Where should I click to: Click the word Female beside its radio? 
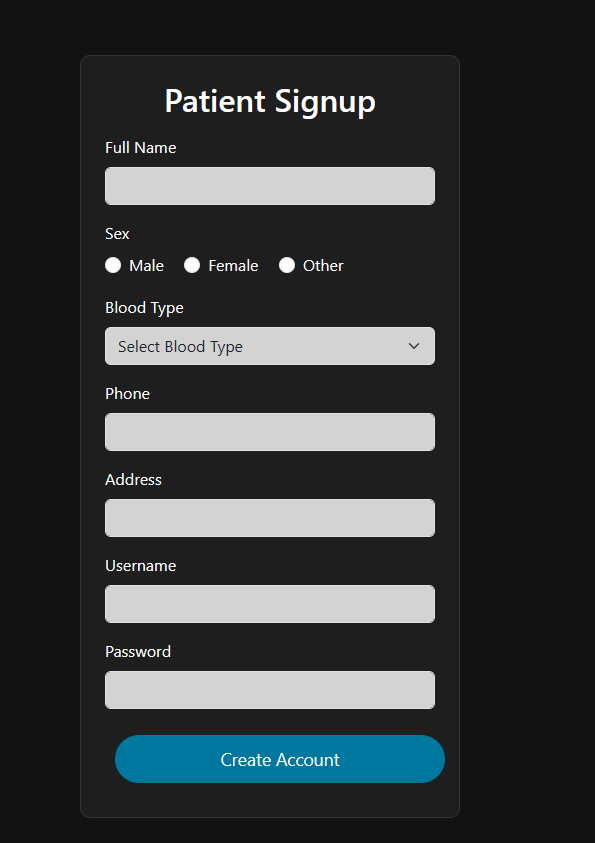[233, 266]
